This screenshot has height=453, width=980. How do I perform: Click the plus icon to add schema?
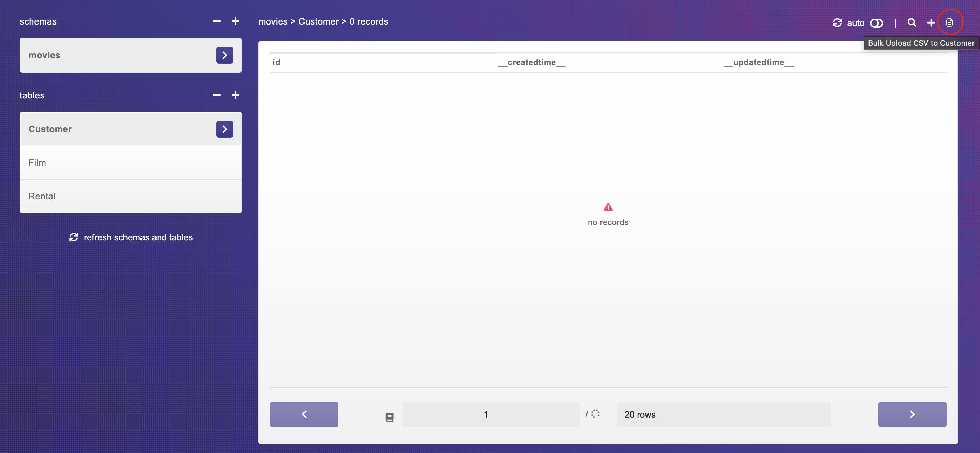[x=235, y=21]
